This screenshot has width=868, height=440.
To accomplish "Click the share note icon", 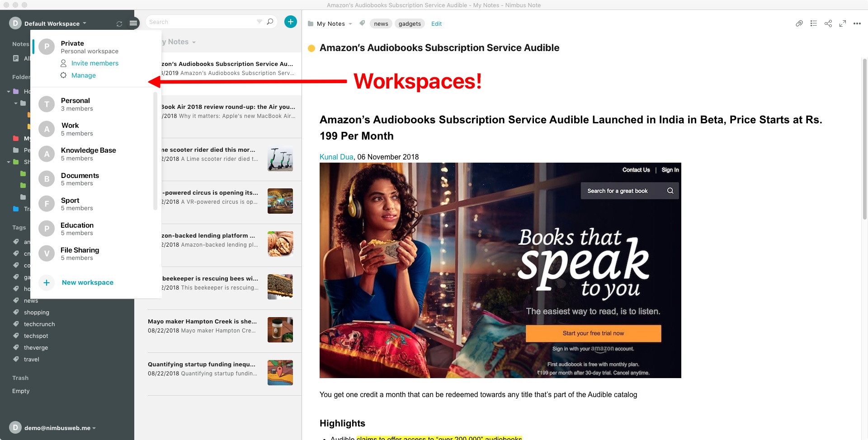I will coord(828,23).
